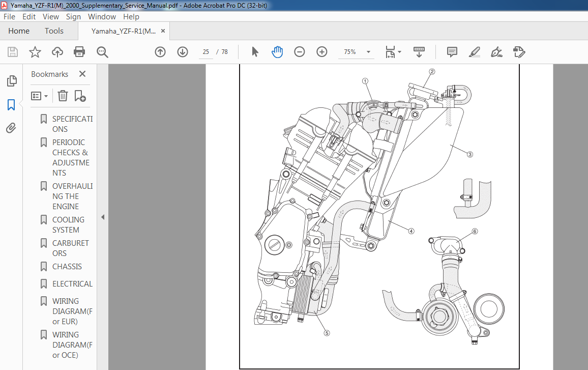Open SPECIFICATIONS bookmark
Screen dimensions: 588x370
[x=72, y=124]
